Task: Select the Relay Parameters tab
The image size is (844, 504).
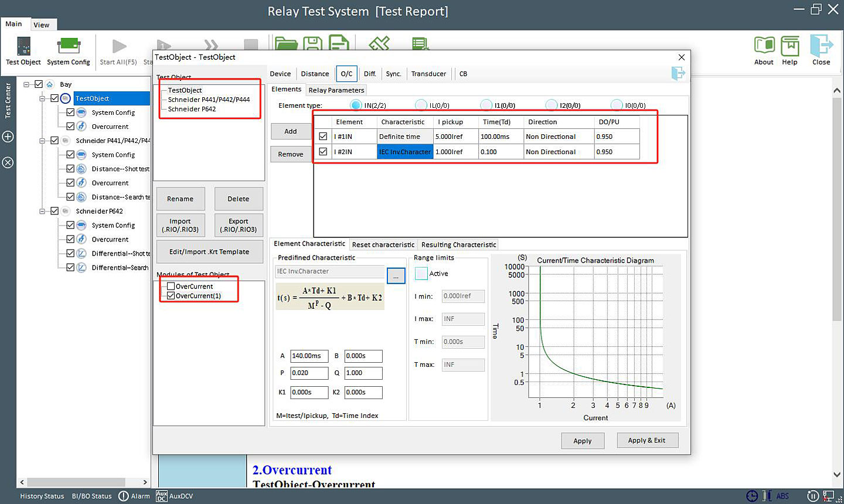Action: 336,90
